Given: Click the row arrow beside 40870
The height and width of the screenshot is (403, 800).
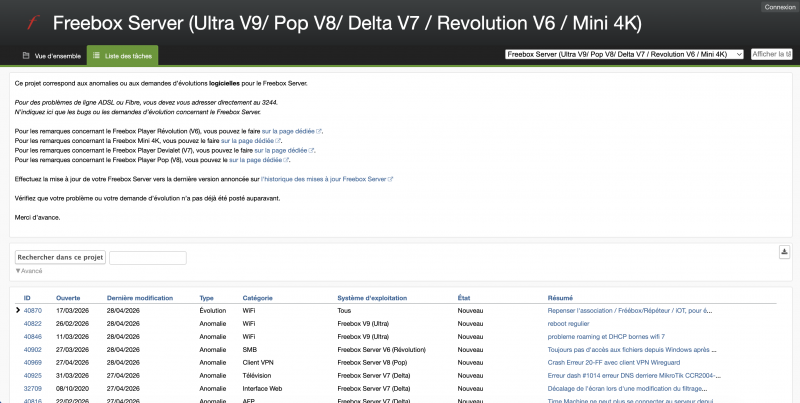Looking at the screenshot, I should [x=18, y=310].
